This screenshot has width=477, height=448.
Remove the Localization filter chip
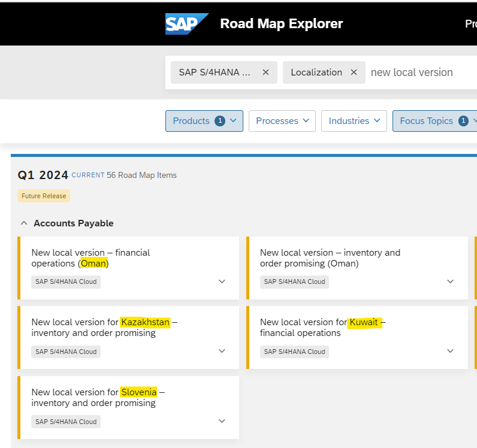354,72
